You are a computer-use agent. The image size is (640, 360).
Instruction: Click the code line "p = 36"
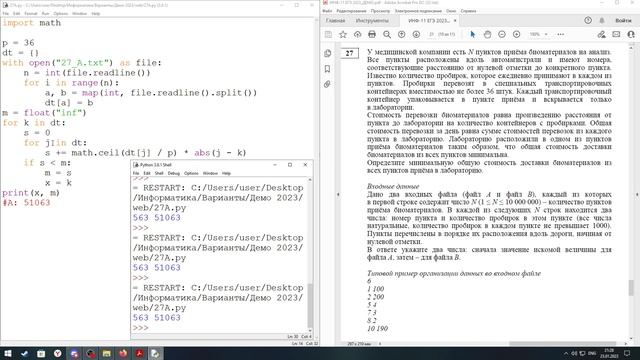pyautogui.click(x=18, y=43)
